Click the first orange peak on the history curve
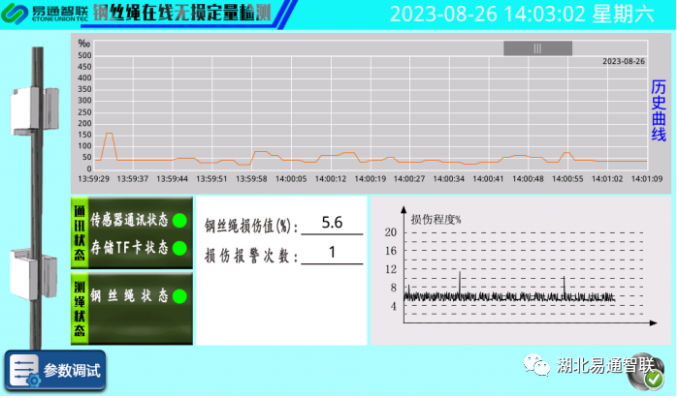 (109, 134)
